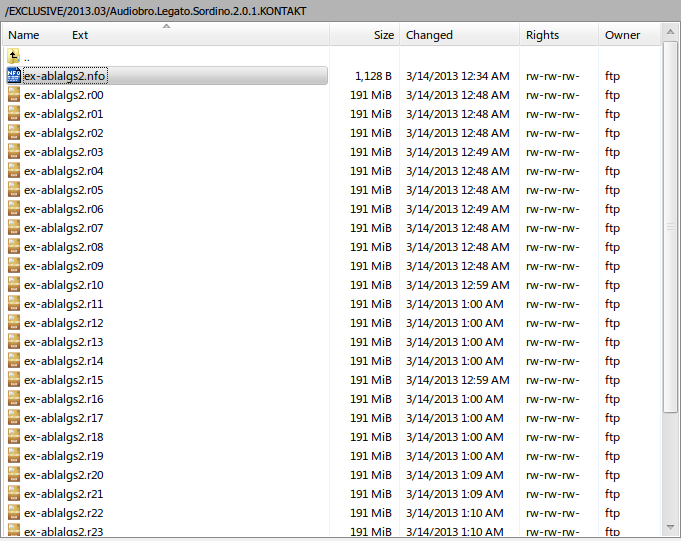Click the 191 MiB size of ex-ablalgs2.r04
The width and height of the screenshot is (681, 541).
tap(371, 171)
